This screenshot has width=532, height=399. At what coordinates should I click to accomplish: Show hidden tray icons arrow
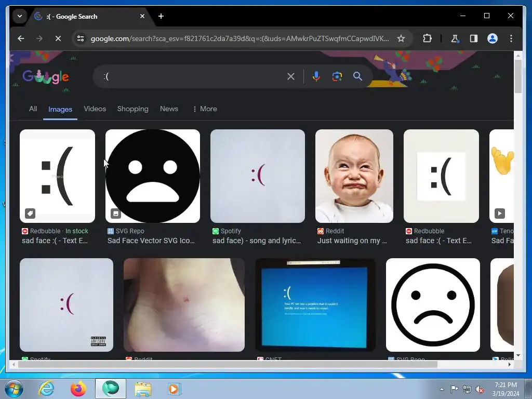click(x=442, y=389)
